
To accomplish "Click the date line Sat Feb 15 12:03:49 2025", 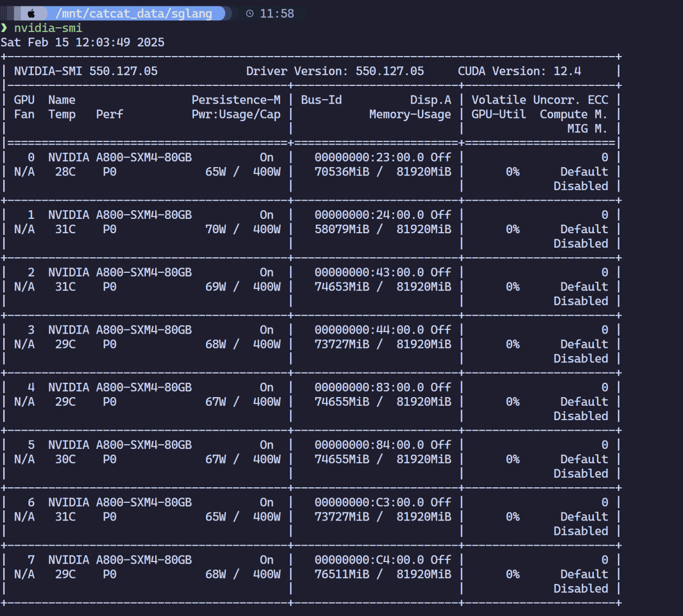I will [83, 42].
